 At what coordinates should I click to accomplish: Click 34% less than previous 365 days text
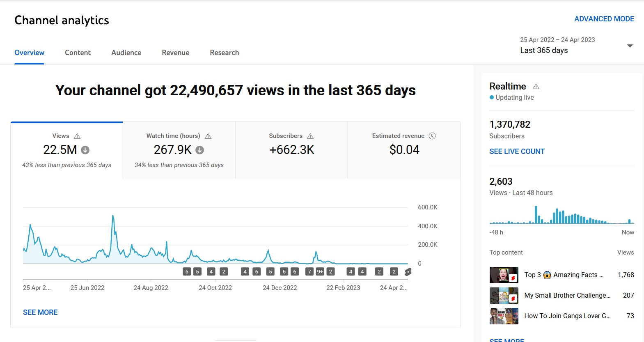click(x=179, y=165)
